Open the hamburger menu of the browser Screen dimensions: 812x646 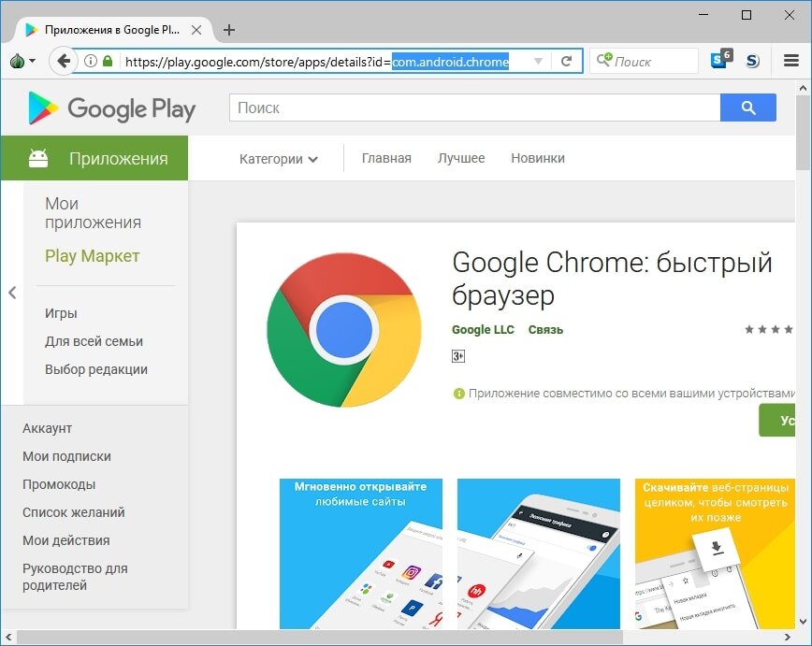790,61
